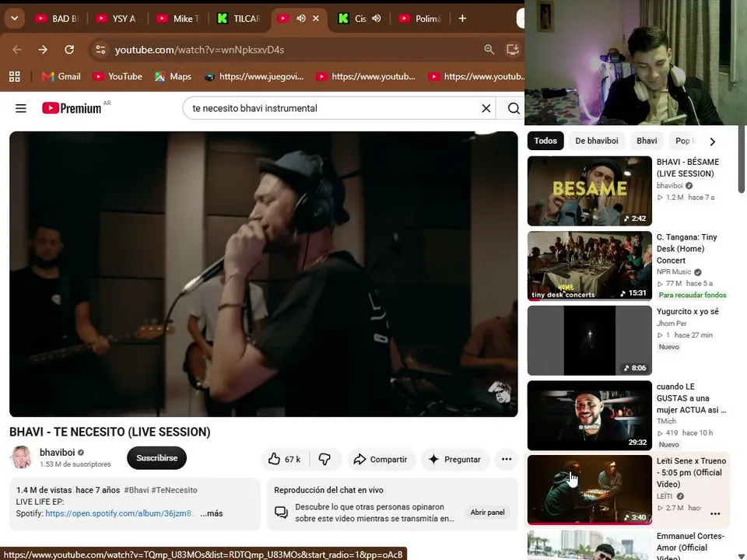Screen dimensions: 747x560
Task: Open the cuando LE GUSTAS video thumbnail
Action: coord(590,415)
